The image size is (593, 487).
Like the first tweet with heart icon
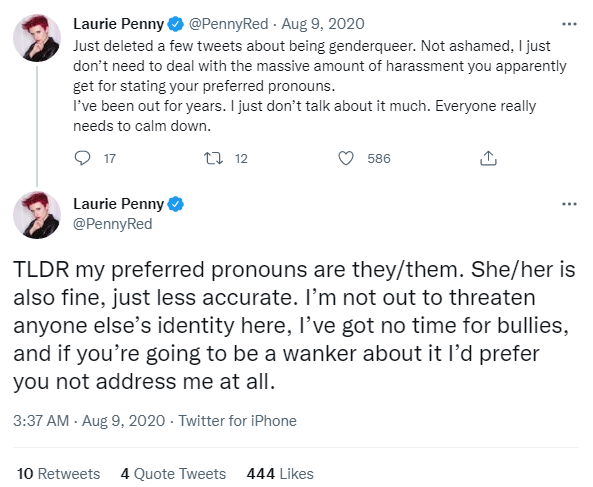click(x=346, y=158)
